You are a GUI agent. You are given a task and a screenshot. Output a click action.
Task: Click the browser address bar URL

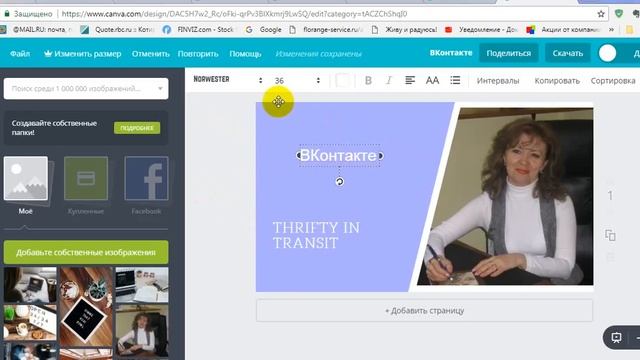(234, 14)
